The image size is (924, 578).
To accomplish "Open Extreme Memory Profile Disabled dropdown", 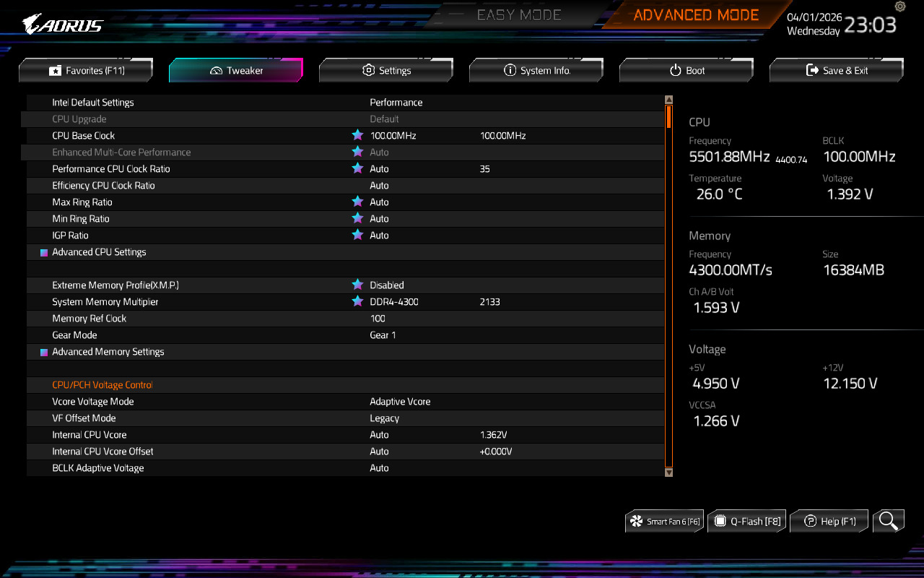I will [x=387, y=285].
